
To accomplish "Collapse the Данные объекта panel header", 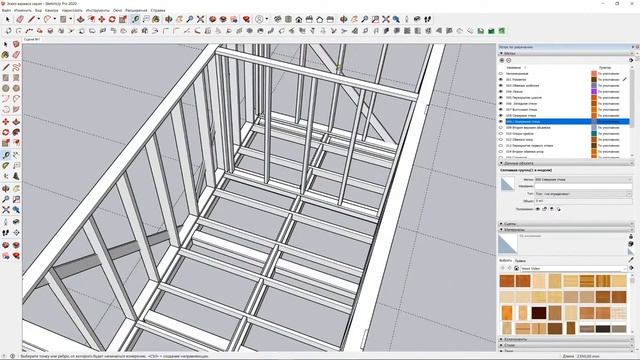I will [566, 163].
